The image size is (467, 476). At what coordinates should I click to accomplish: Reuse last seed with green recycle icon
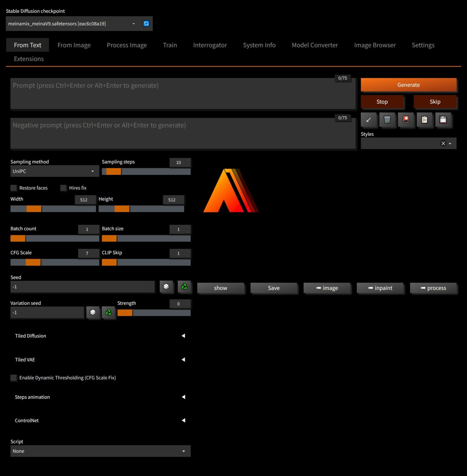[184, 287]
